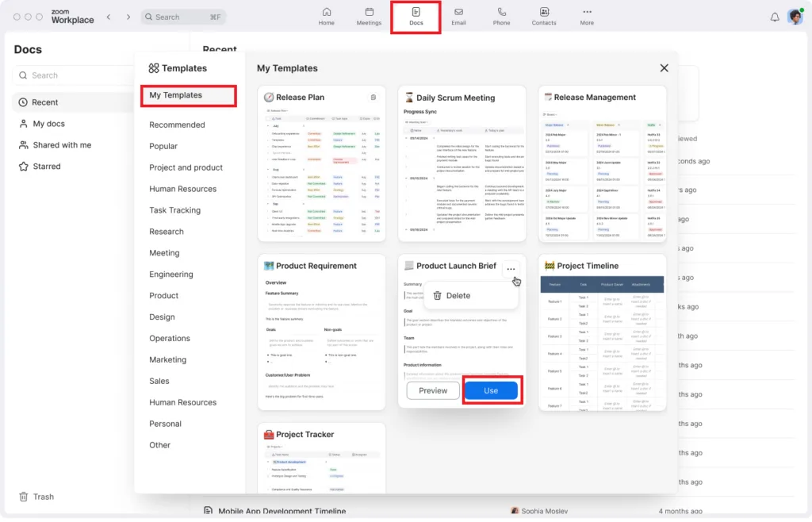The image size is (812, 522).
Task: Open the Email section icon
Action: (458, 16)
